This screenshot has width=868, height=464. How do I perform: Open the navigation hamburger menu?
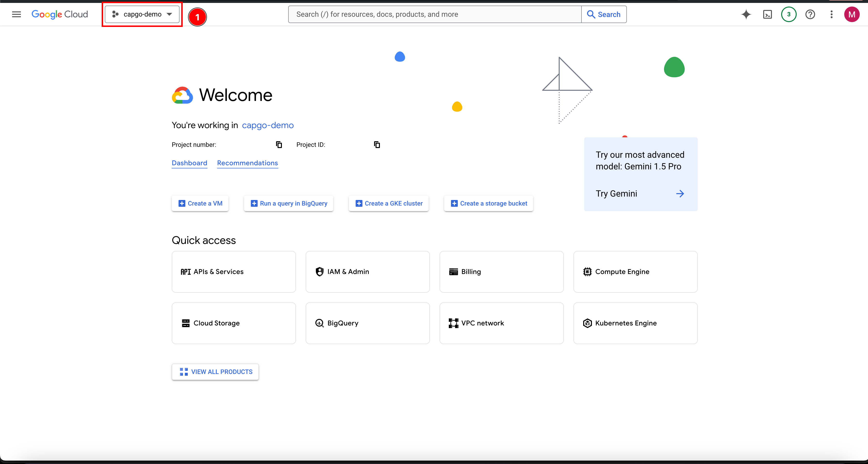16,14
